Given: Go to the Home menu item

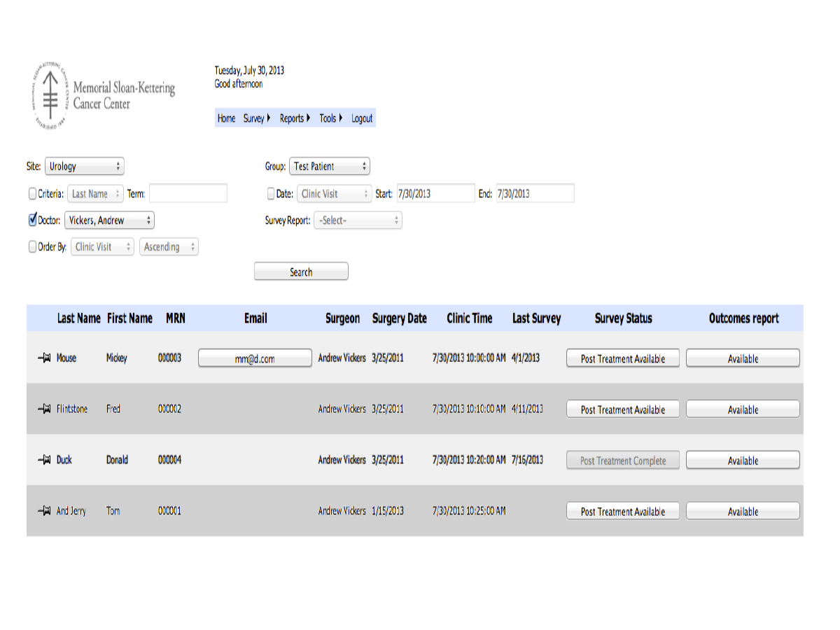Looking at the screenshot, I should pyautogui.click(x=226, y=118).
